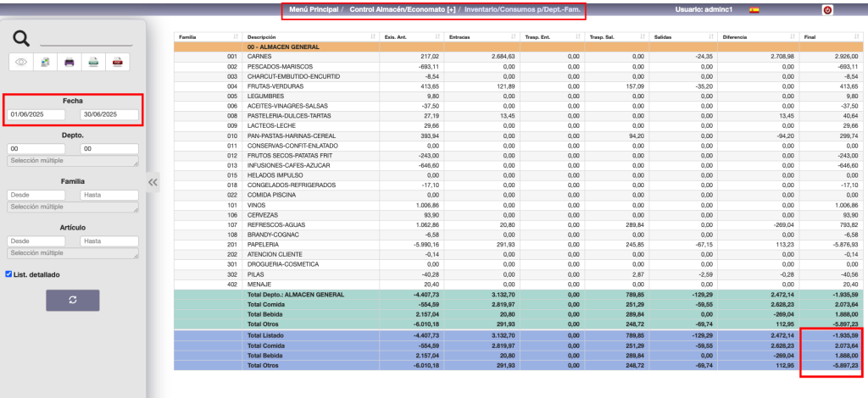The height and width of the screenshot is (398, 868).
Task: Click the magnifying glass search icon
Action: pyautogui.click(x=21, y=38)
